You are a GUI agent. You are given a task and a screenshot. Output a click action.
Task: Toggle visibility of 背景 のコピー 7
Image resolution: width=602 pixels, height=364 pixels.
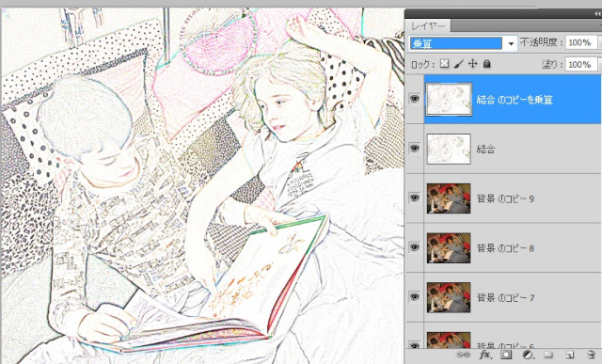(414, 296)
